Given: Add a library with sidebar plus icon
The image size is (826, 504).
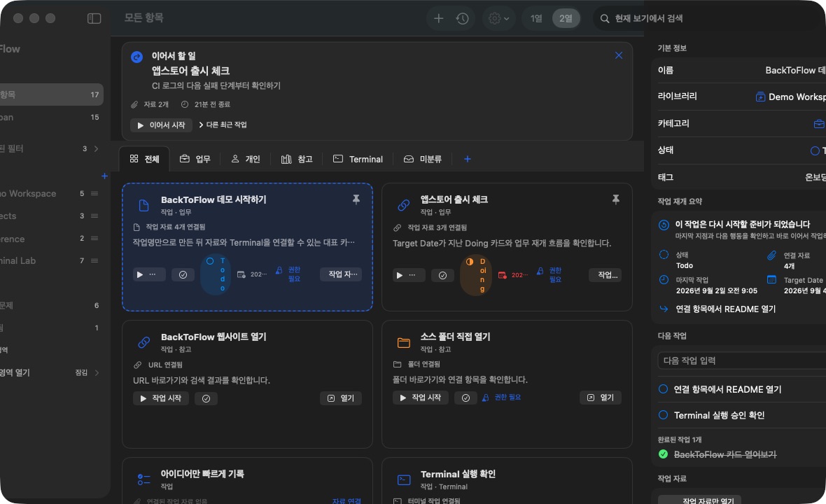Looking at the screenshot, I should (x=104, y=176).
